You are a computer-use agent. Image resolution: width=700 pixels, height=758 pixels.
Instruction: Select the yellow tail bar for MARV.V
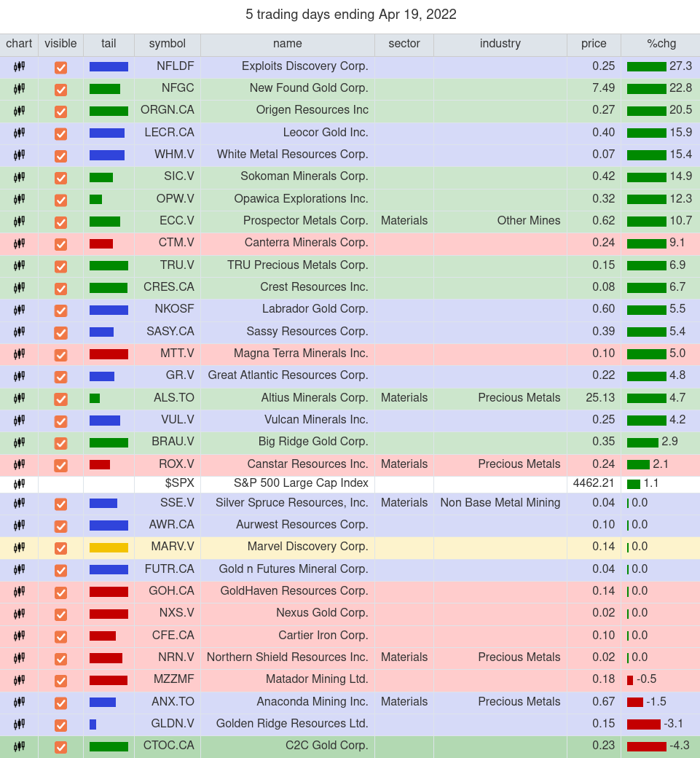coord(109,547)
